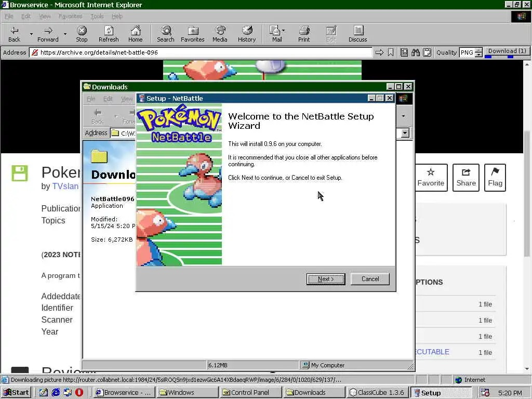
Task: Open the Search magnifier tool
Action: pyautogui.click(x=166, y=34)
